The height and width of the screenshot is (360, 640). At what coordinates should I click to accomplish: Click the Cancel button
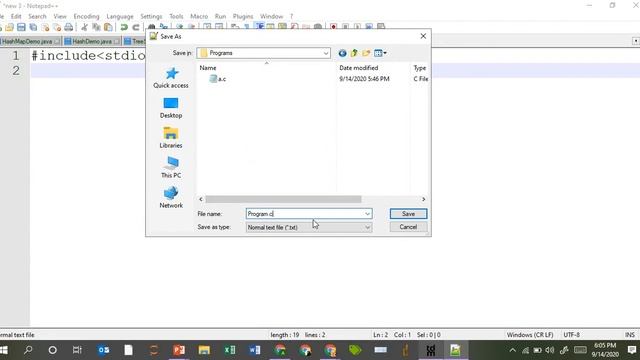(x=408, y=227)
